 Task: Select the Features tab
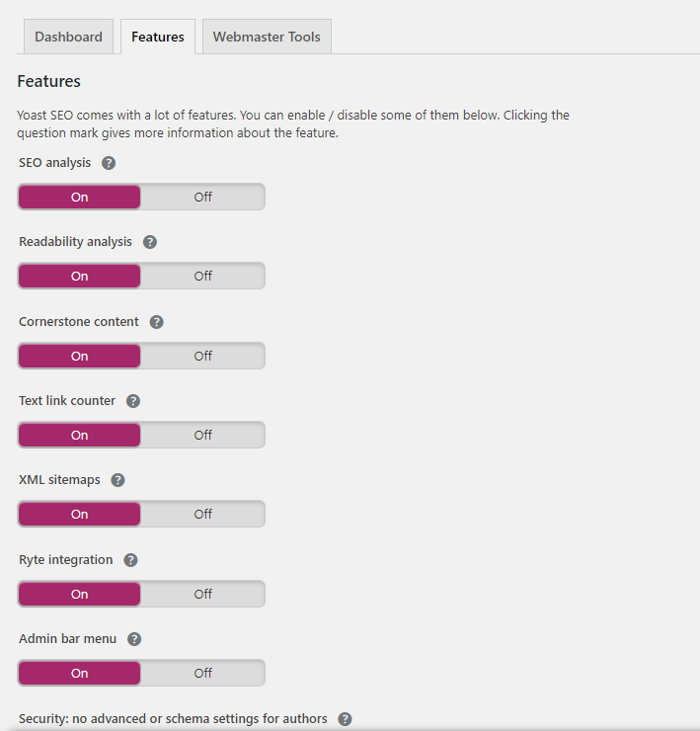[x=158, y=37]
